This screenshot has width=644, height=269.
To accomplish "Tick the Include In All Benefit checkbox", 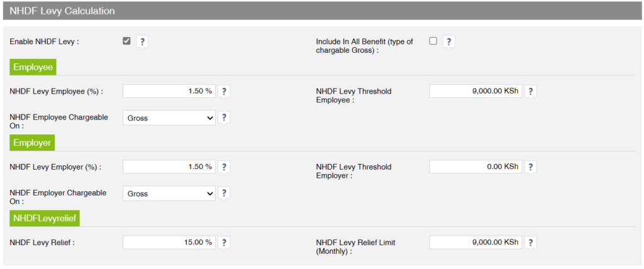I will pos(433,41).
